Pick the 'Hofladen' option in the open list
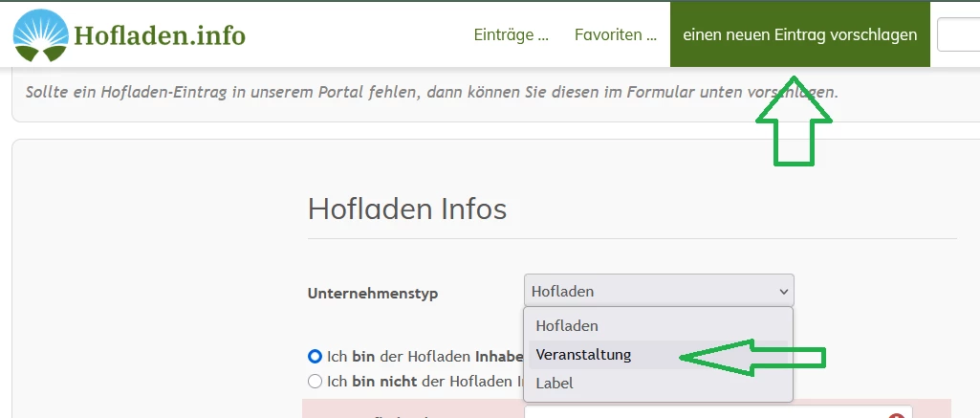 tap(567, 326)
